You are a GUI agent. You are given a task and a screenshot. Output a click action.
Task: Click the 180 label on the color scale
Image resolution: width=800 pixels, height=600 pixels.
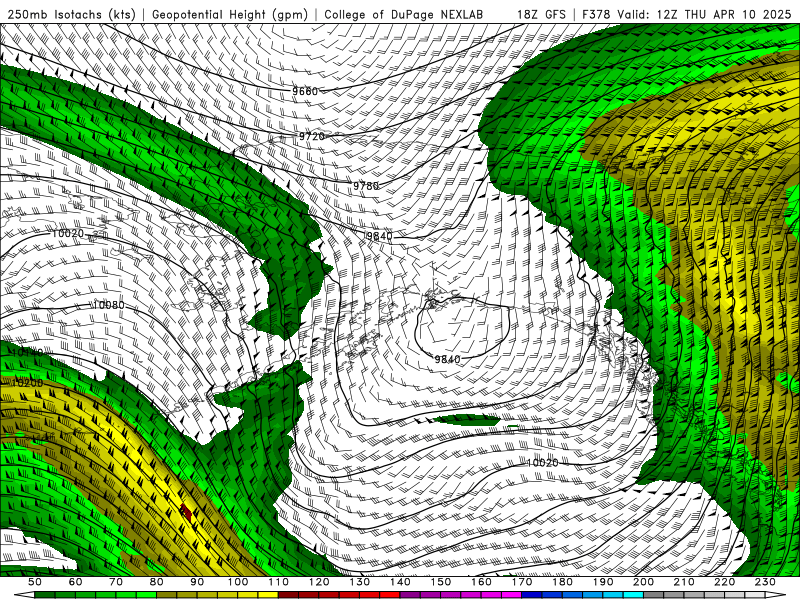(562, 582)
